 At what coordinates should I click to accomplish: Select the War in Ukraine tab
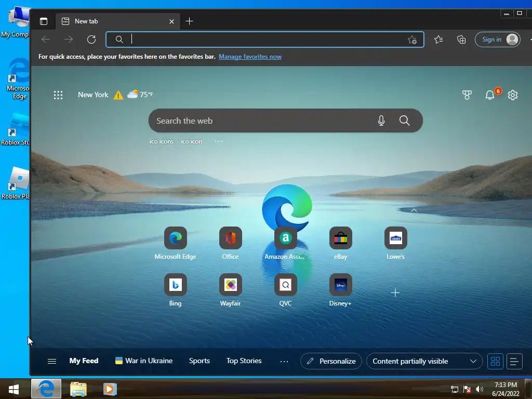pyautogui.click(x=144, y=361)
